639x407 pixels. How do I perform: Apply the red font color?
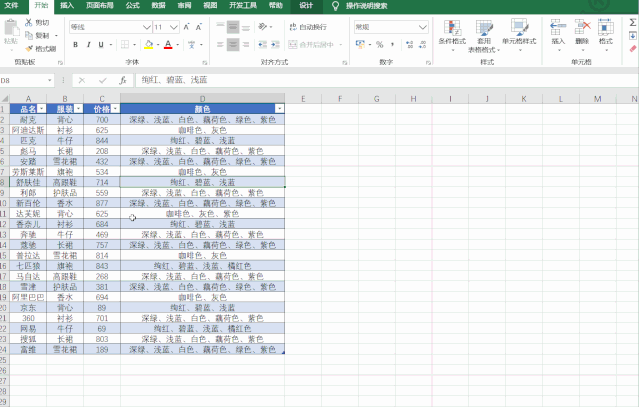[x=168, y=44]
